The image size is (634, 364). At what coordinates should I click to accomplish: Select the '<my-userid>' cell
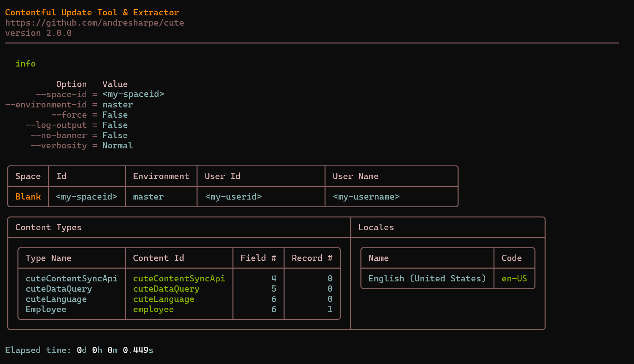pyautogui.click(x=234, y=197)
